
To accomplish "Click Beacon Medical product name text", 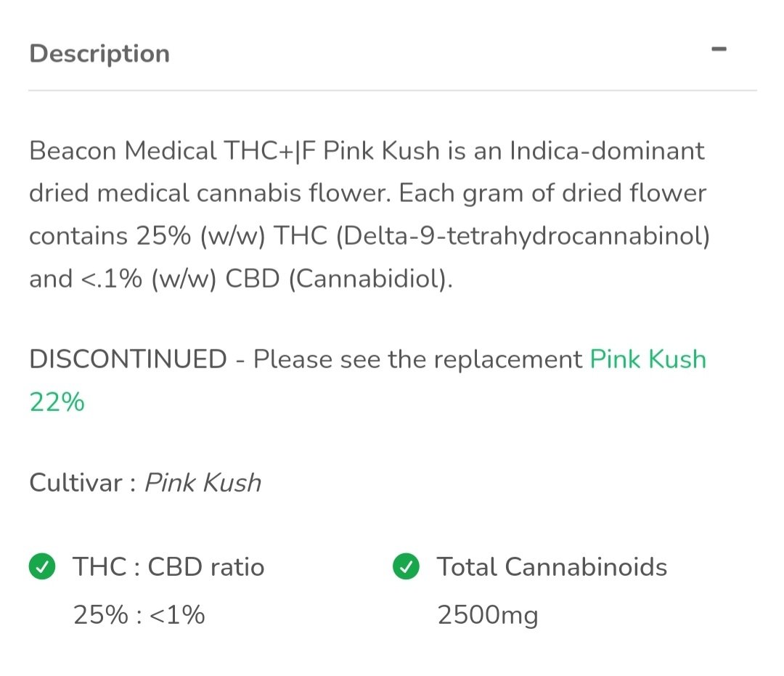I will coord(123,151).
